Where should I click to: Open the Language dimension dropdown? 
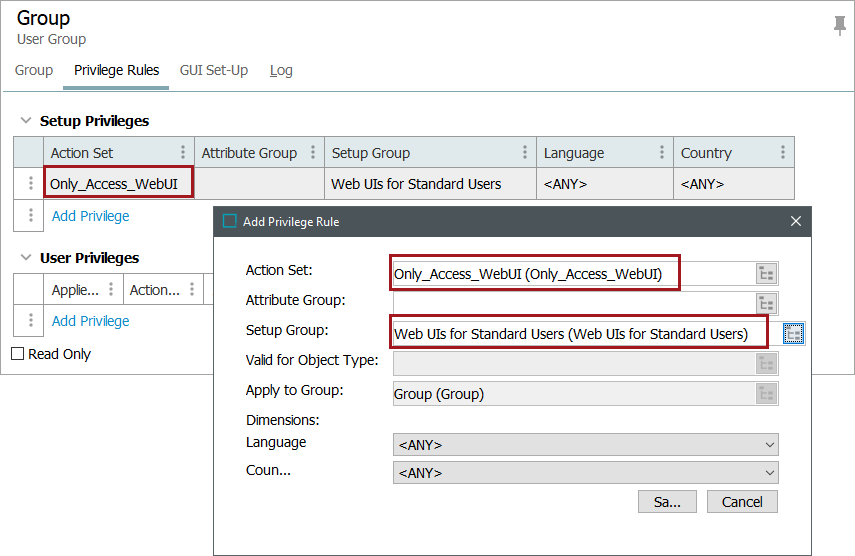pos(585,445)
